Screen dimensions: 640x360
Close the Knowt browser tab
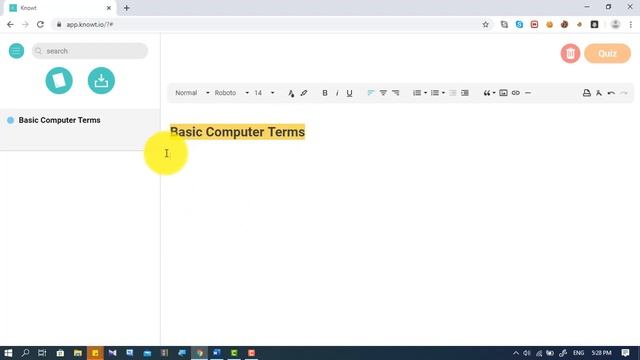(x=109, y=8)
